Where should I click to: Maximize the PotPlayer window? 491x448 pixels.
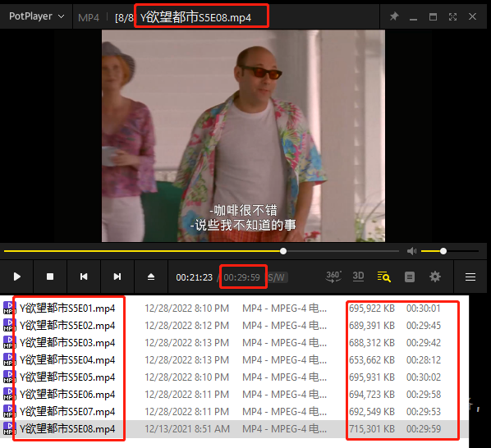point(433,17)
